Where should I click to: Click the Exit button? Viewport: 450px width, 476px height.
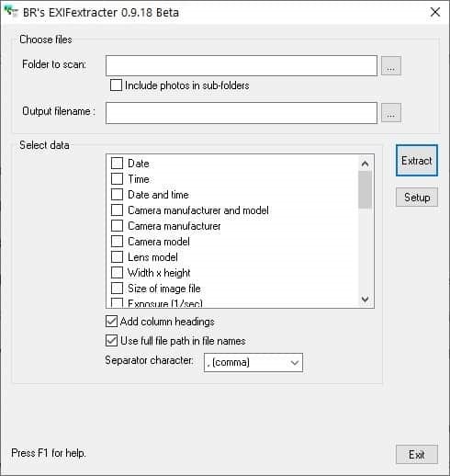point(417,455)
